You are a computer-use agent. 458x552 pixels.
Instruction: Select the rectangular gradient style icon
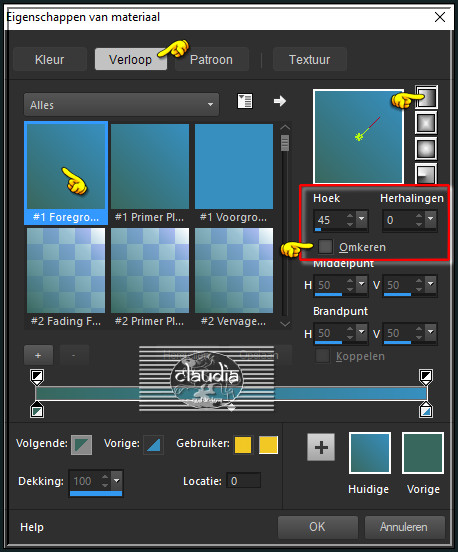click(426, 123)
